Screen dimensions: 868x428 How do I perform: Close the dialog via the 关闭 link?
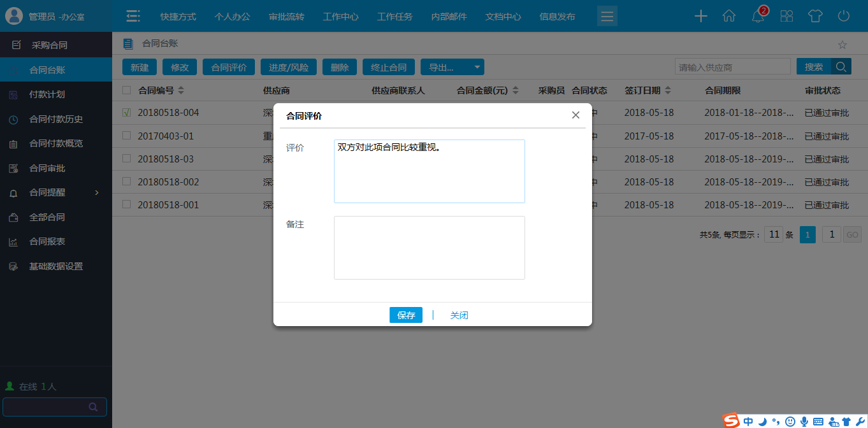pyautogui.click(x=459, y=315)
